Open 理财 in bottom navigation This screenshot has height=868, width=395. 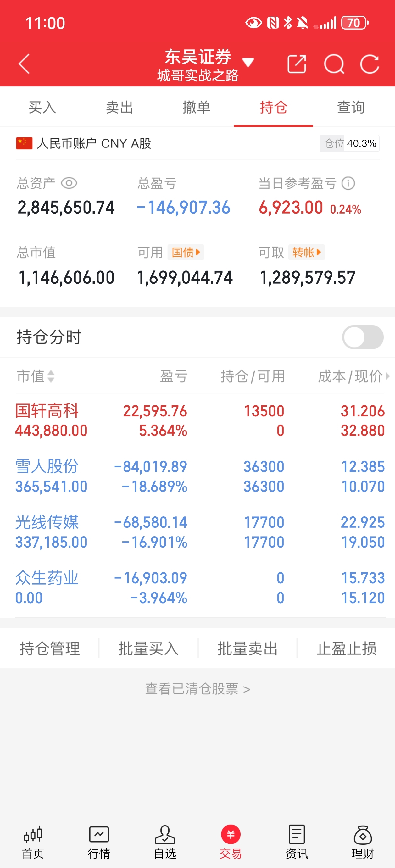point(363,843)
